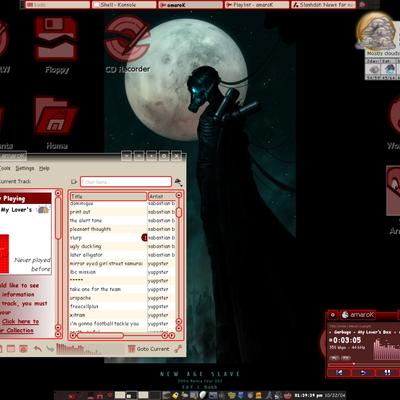Screen dimensions: 400x400
Task: Click the icon right of the playlist filter box
Action: (x=178, y=182)
